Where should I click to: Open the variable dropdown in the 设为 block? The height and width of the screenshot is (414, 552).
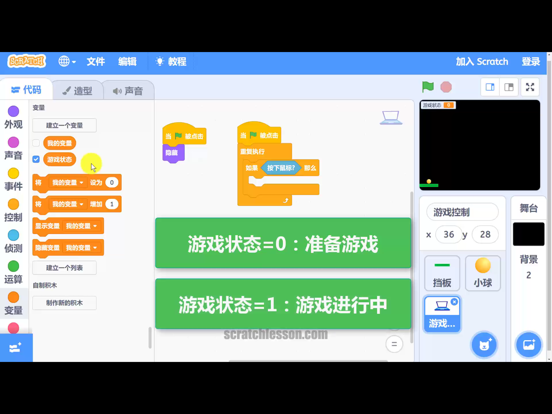pyautogui.click(x=67, y=182)
